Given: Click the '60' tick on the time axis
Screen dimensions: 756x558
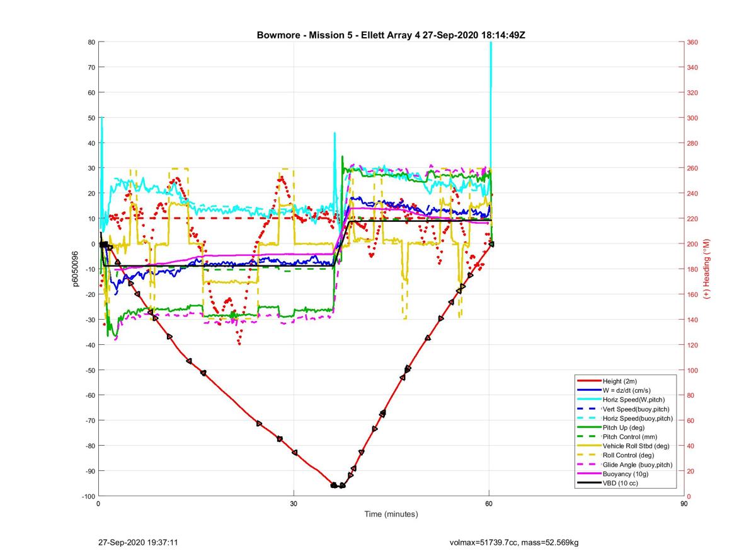Looking at the screenshot, I should (x=489, y=504).
